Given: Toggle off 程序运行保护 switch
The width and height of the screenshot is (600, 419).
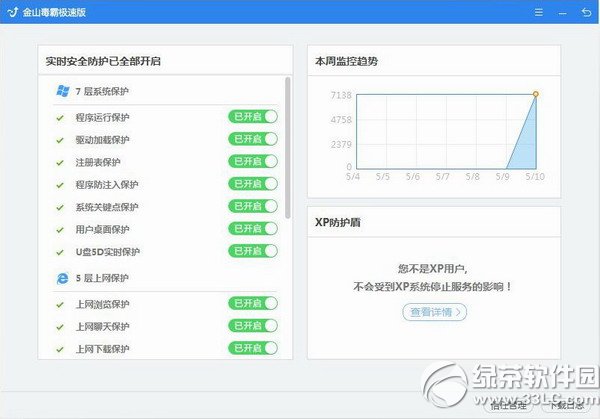Looking at the screenshot, I should pos(253,117).
